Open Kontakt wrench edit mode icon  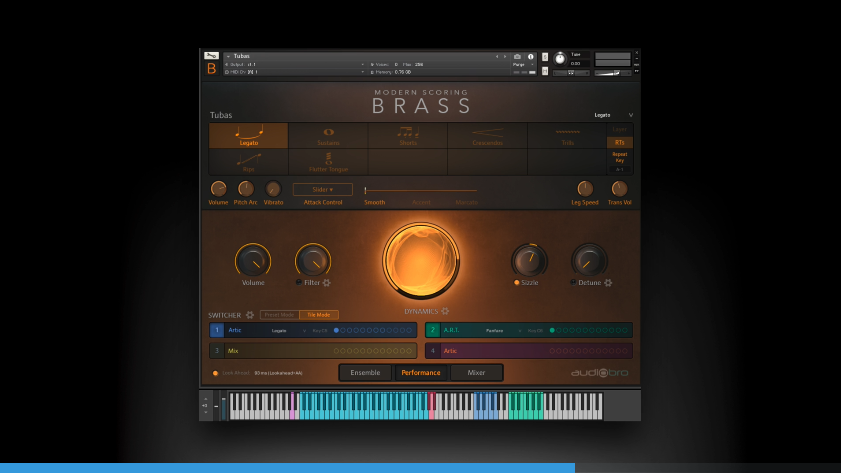[x=211, y=56]
